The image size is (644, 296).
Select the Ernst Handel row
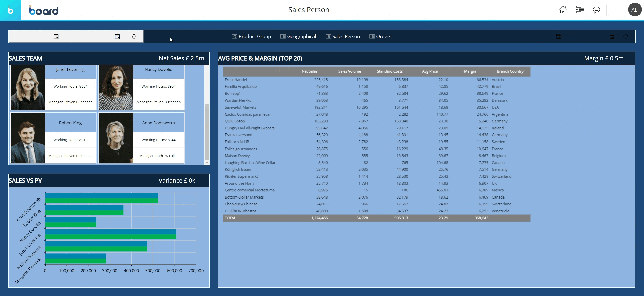click(377, 80)
